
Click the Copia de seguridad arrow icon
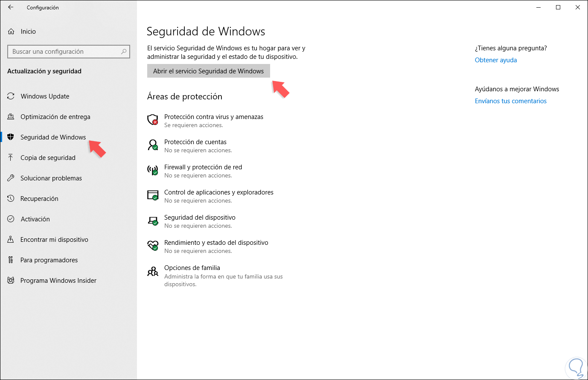[x=11, y=158]
